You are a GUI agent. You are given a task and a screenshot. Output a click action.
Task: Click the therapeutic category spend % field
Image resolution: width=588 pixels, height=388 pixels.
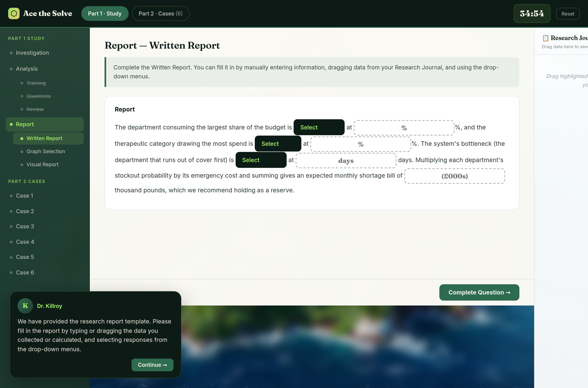361,144
